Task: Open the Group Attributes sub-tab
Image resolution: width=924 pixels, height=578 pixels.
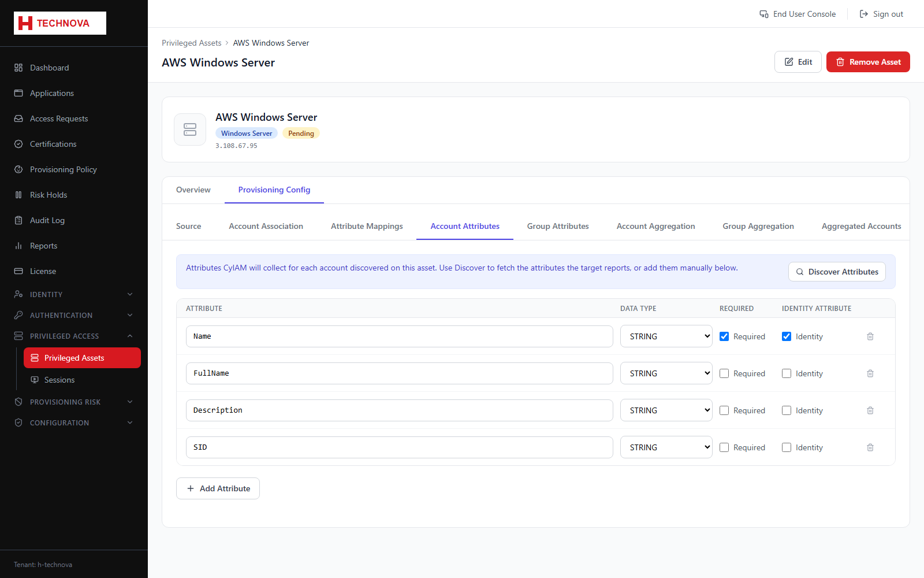Action: pos(558,226)
